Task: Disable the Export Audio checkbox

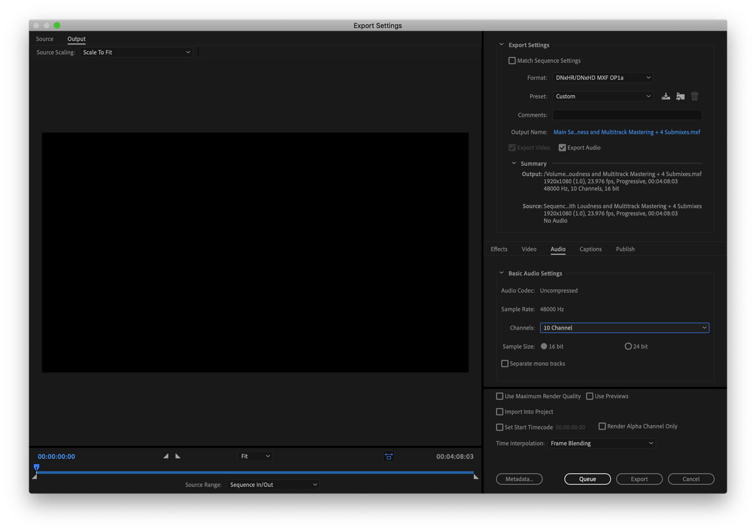Action: click(562, 147)
